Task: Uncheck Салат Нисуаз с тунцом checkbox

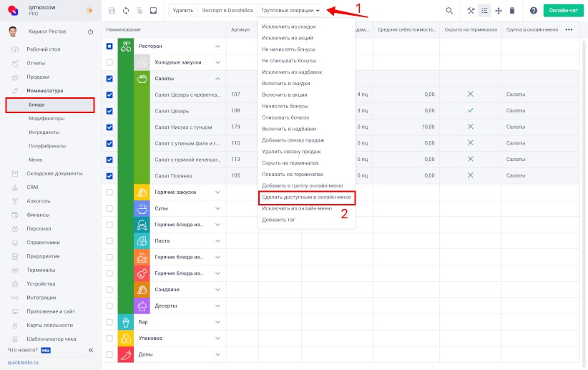Action: tap(109, 127)
